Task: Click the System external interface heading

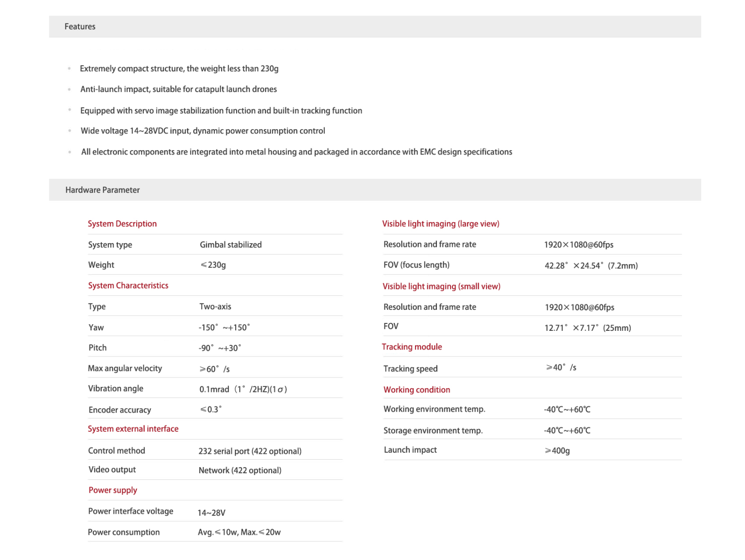Action: pos(133,429)
